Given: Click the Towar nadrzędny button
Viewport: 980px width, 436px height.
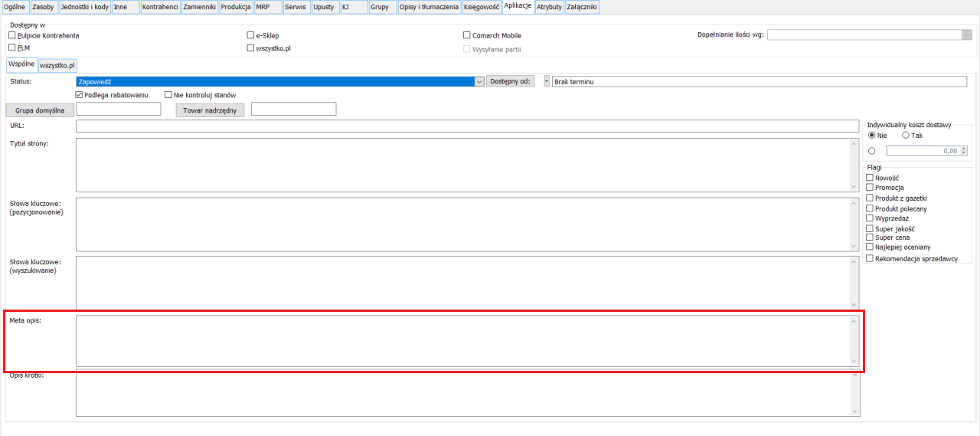Looking at the screenshot, I should [x=210, y=110].
